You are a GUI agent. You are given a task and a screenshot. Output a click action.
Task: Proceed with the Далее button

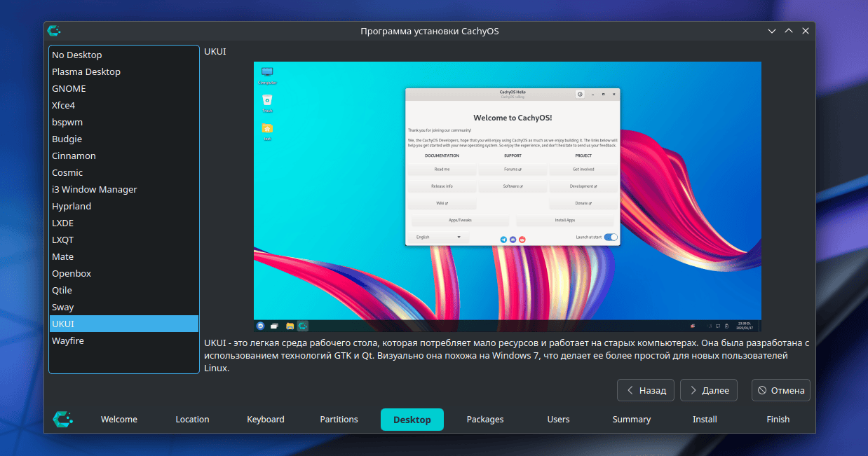pyautogui.click(x=708, y=390)
